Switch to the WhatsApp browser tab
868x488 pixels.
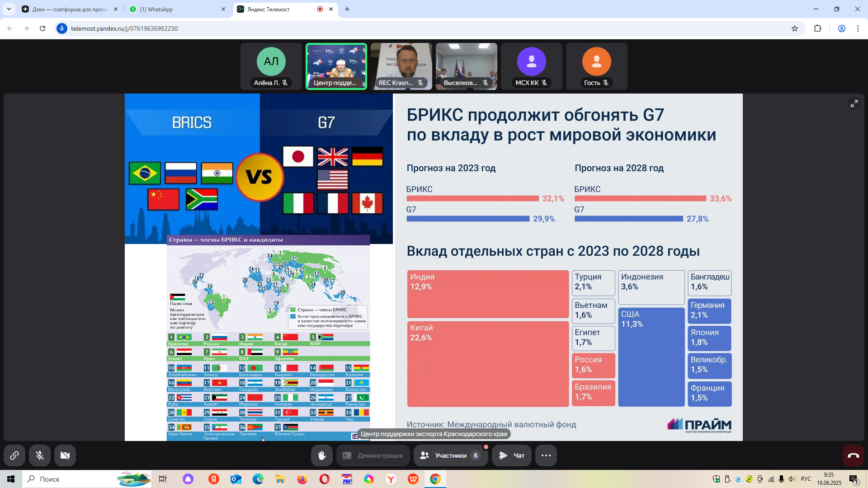tap(176, 9)
